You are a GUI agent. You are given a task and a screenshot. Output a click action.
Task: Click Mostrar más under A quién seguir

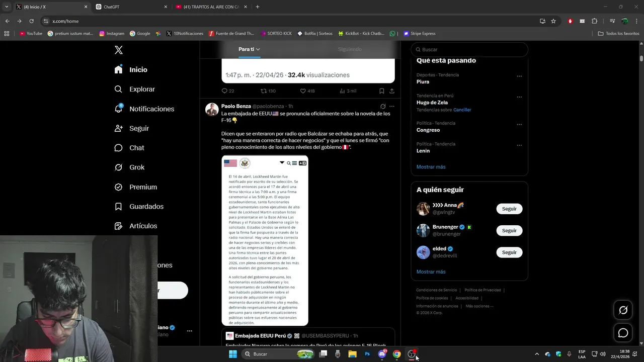431,272
